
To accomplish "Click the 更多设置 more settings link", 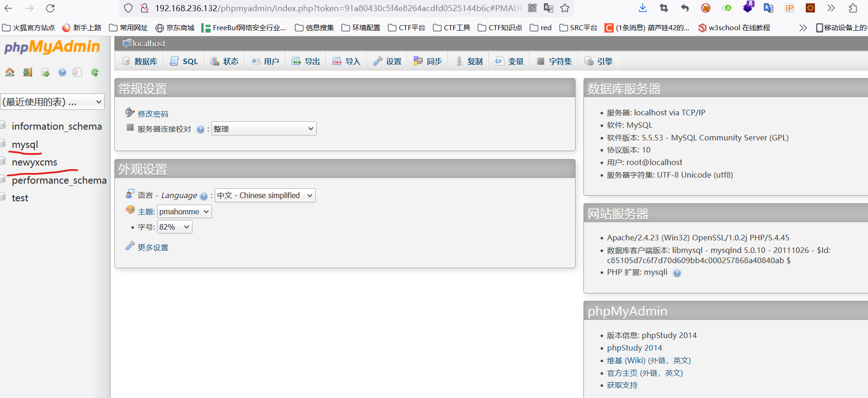I will coord(152,247).
